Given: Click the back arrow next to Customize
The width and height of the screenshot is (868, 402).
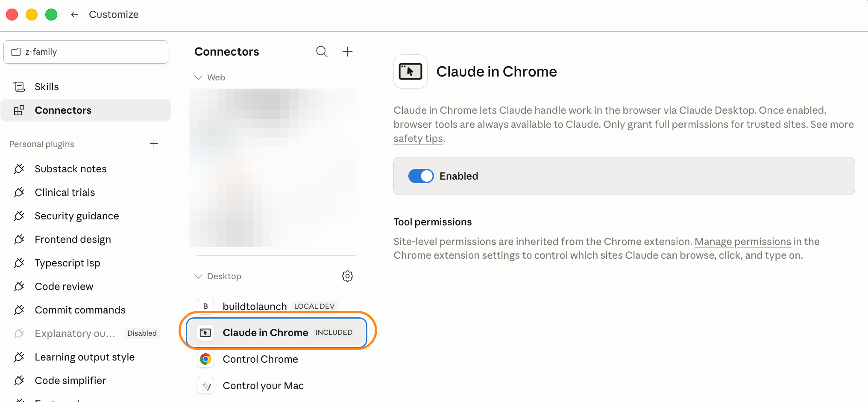Looking at the screenshot, I should (x=75, y=15).
